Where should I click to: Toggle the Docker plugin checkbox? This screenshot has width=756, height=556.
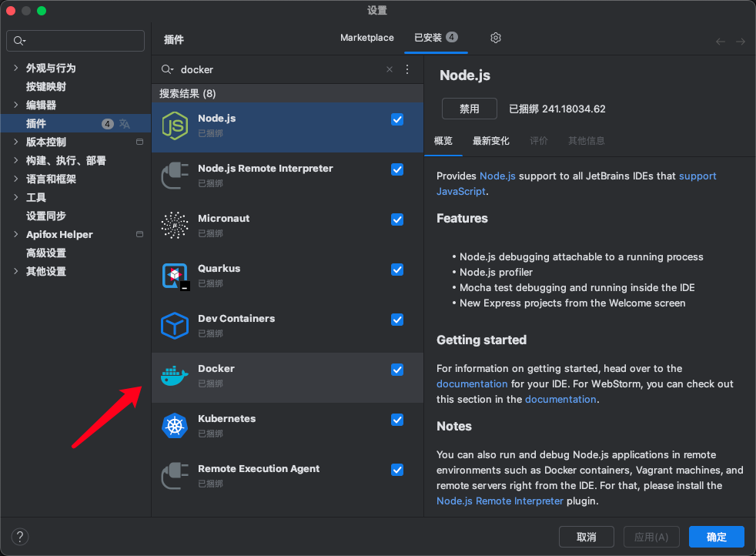coord(397,370)
